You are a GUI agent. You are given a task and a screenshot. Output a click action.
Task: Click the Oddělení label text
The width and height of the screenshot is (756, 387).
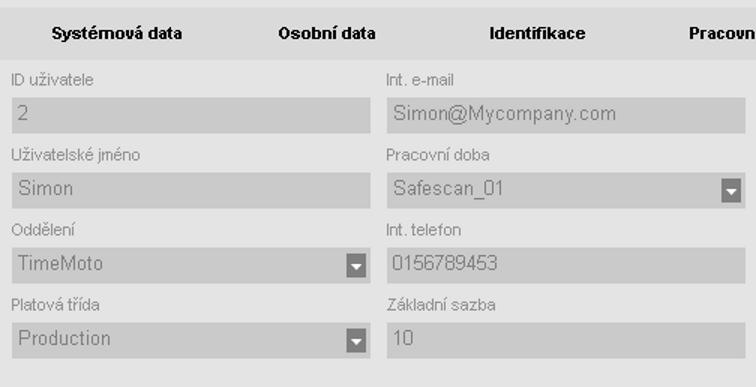[43, 230]
